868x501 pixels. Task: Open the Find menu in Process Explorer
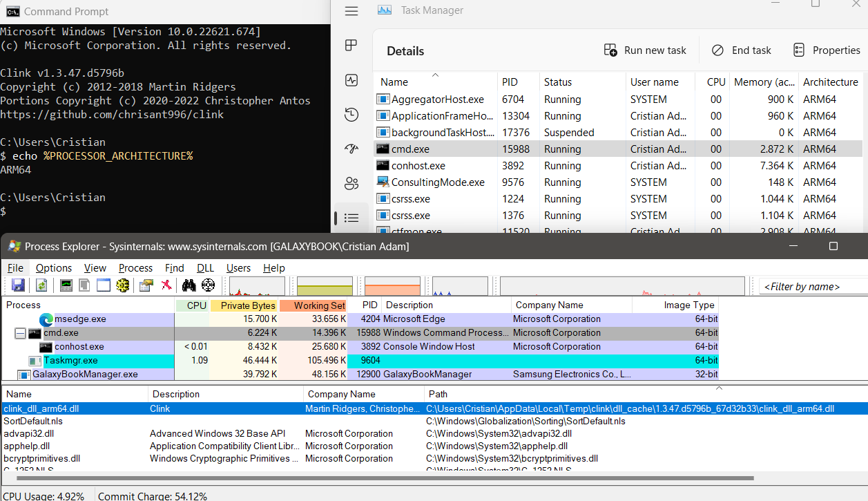[x=175, y=268]
